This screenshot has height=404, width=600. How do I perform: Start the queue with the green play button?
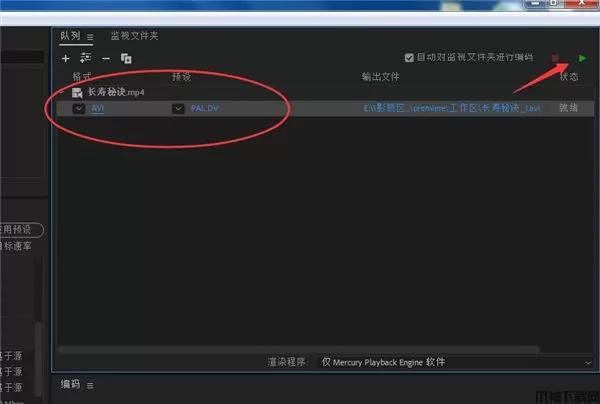(x=582, y=58)
